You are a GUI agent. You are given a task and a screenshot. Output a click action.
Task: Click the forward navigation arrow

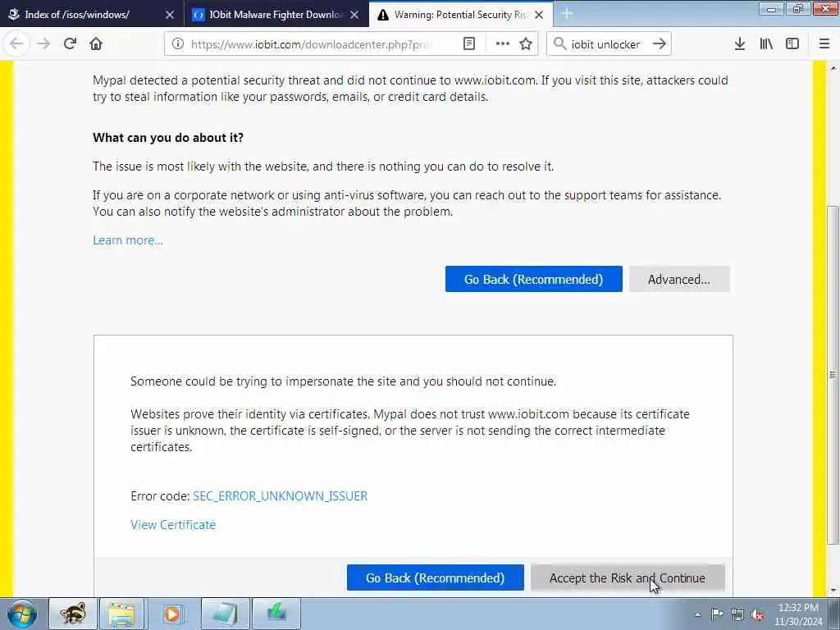(x=43, y=44)
